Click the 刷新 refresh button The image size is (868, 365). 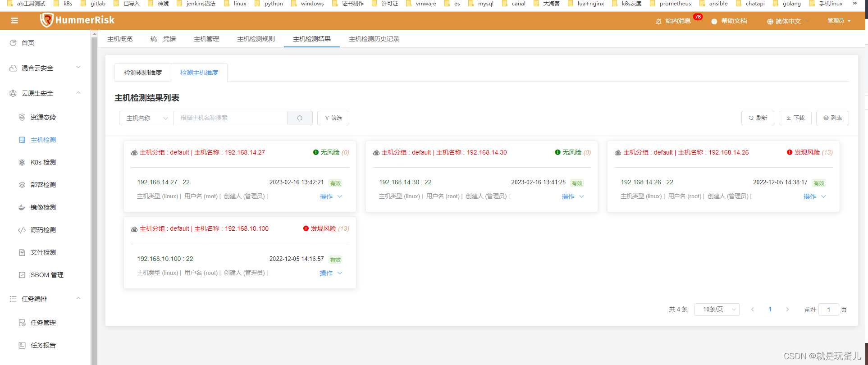coord(758,118)
